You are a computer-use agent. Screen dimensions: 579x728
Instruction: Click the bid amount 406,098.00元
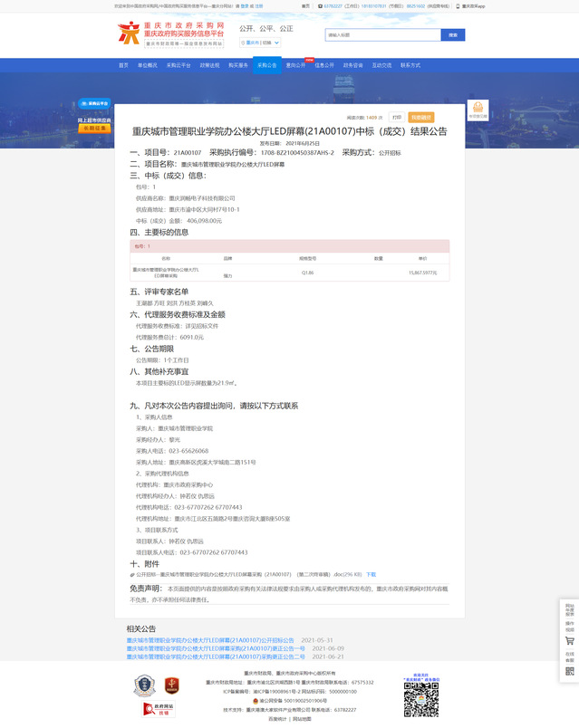click(205, 221)
